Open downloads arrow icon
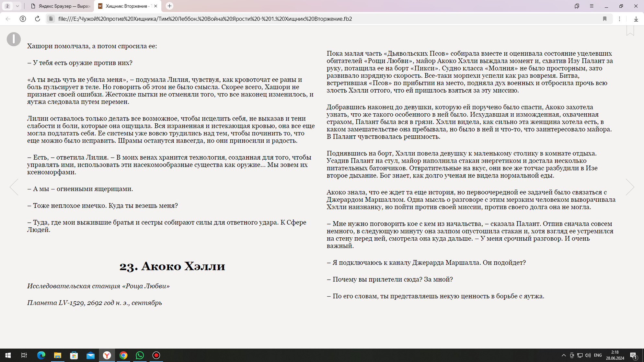Screen dimensions: 644x362 (636, 19)
